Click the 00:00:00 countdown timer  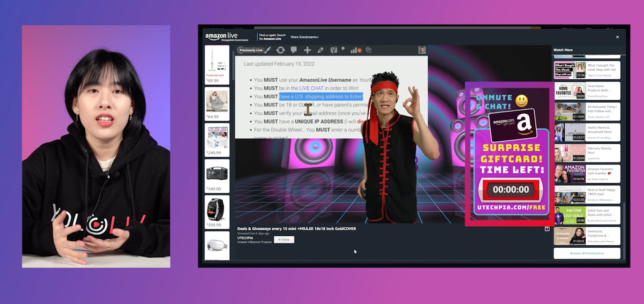[x=511, y=189]
